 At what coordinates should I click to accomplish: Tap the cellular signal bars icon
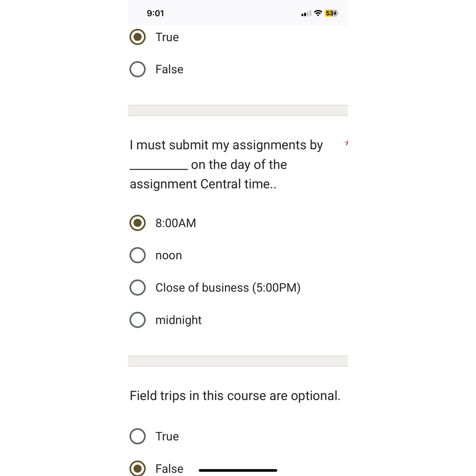306,13
